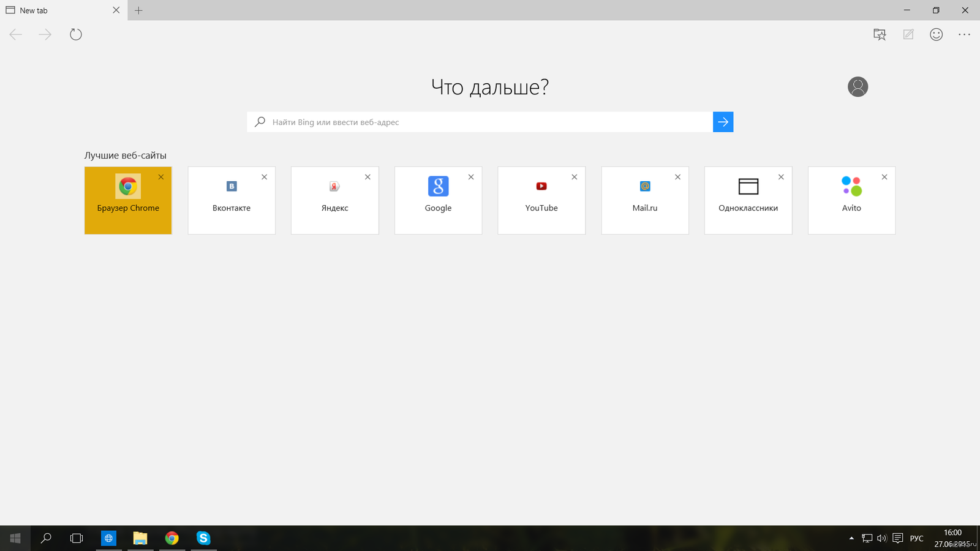This screenshot has height=551, width=980.
Task: Open Task View on the taskbar
Action: click(x=77, y=538)
